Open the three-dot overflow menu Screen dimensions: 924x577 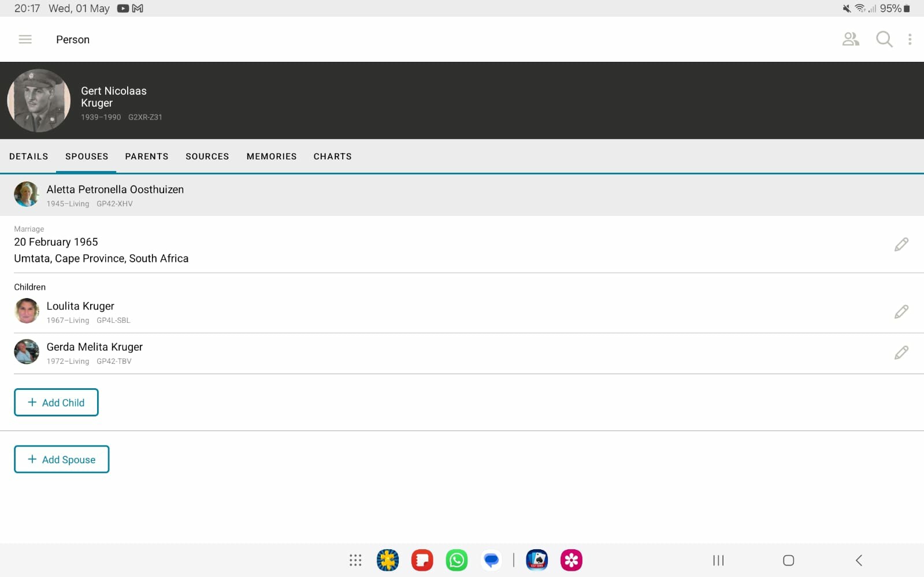[x=910, y=39]
